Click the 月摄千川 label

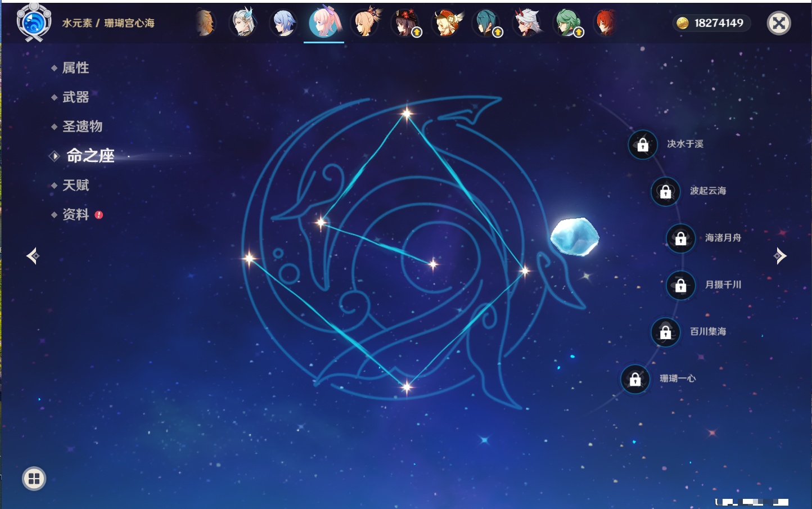723,285
